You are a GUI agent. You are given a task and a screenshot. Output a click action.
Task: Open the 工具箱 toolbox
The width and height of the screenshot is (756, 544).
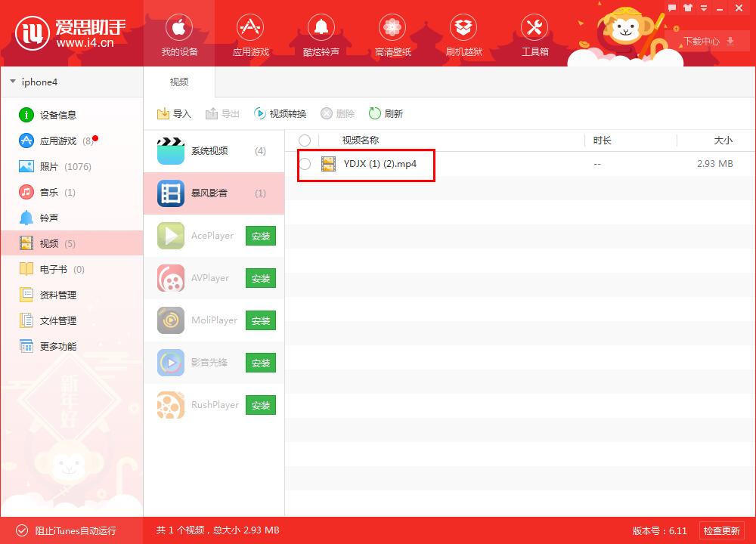click(534, 34)
